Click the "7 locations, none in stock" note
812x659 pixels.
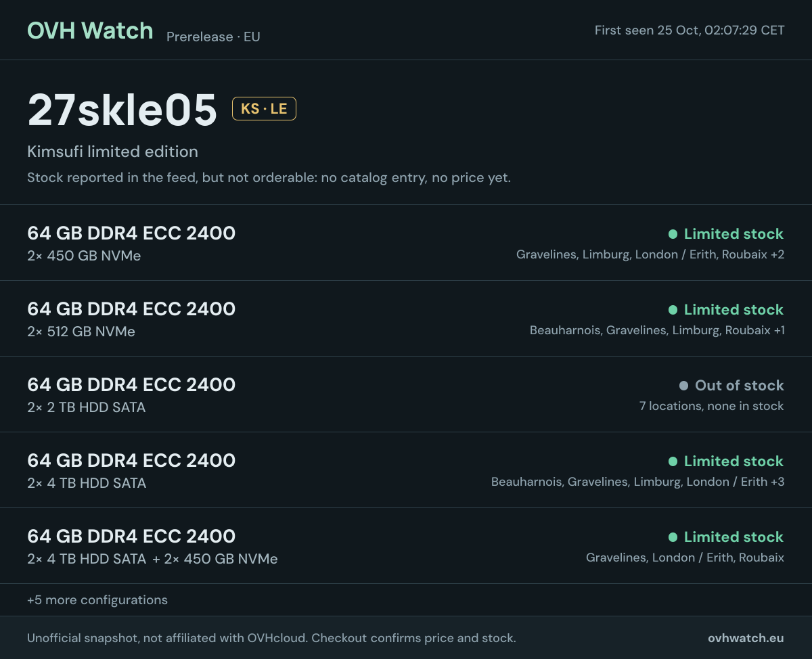pyautogui.click(x=712, y=406)
